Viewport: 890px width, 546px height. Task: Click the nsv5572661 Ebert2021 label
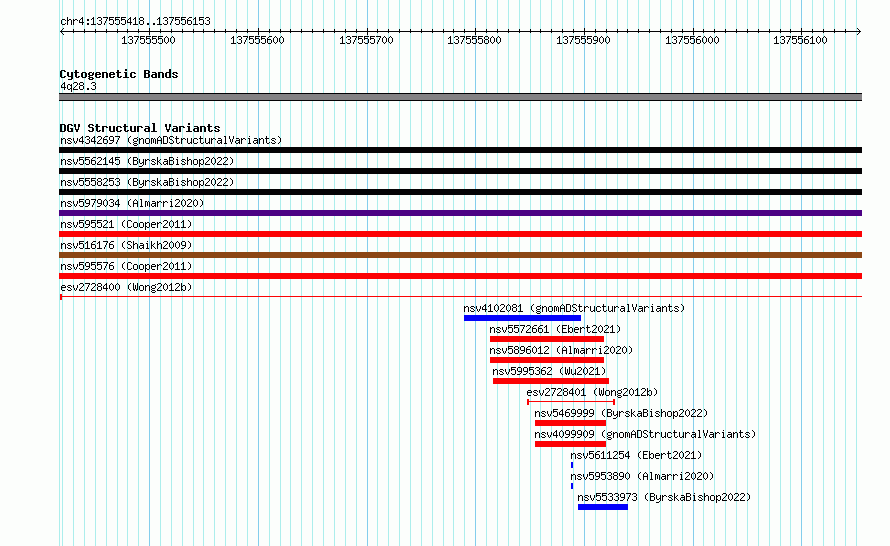[555, 329]
